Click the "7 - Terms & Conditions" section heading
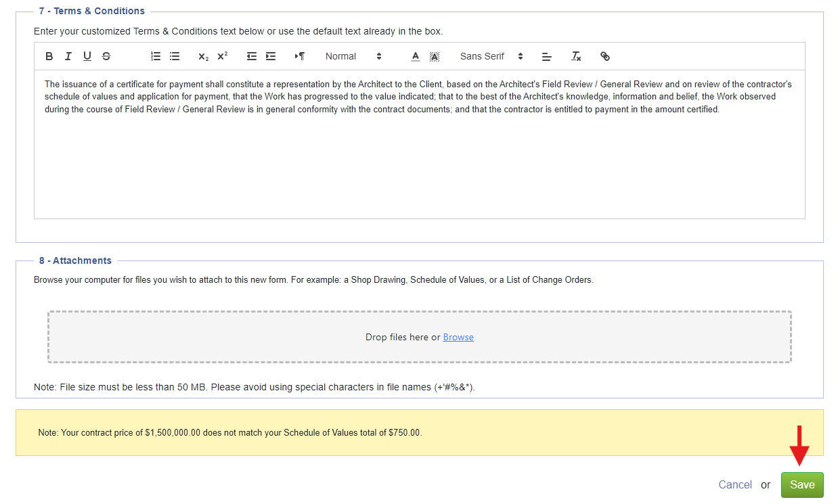 92,11
